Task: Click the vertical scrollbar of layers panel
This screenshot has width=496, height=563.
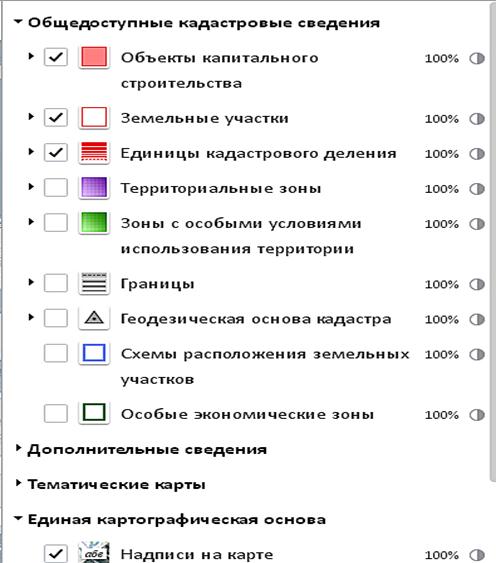Action: coord(492,241)
